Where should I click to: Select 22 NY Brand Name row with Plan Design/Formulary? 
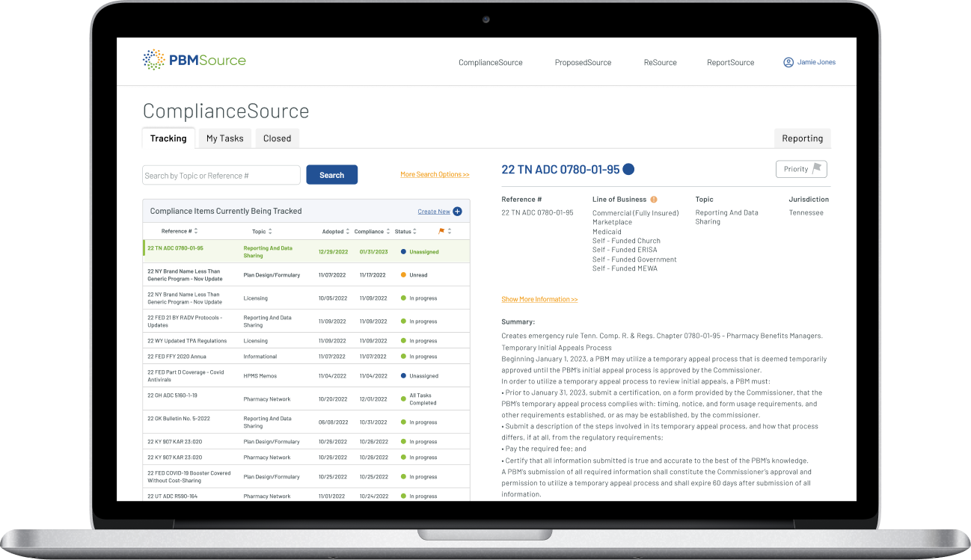[307, 275]
